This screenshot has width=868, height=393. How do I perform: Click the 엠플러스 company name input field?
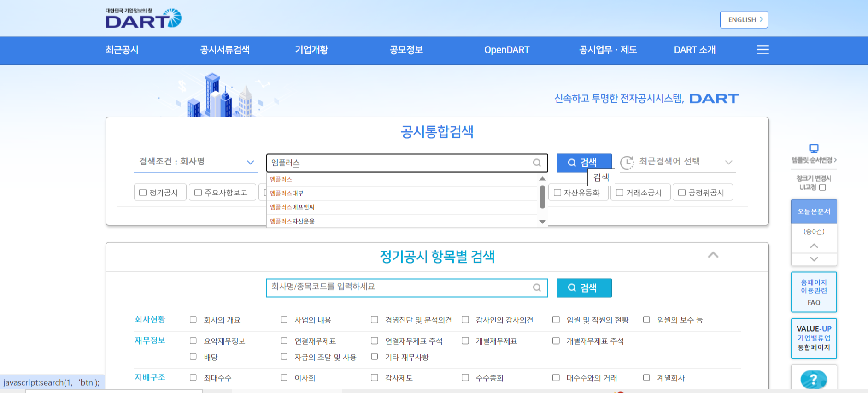(407, 163)
